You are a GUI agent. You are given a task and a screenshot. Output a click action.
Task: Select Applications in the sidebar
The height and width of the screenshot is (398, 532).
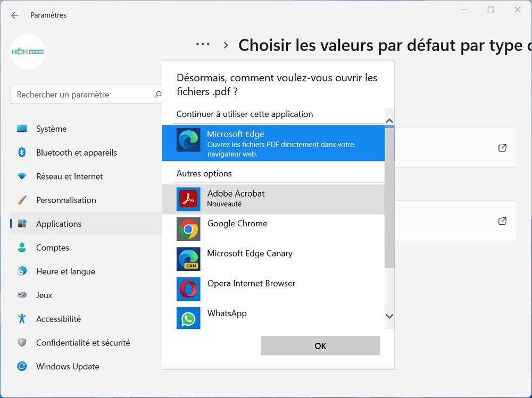(87, 224)
